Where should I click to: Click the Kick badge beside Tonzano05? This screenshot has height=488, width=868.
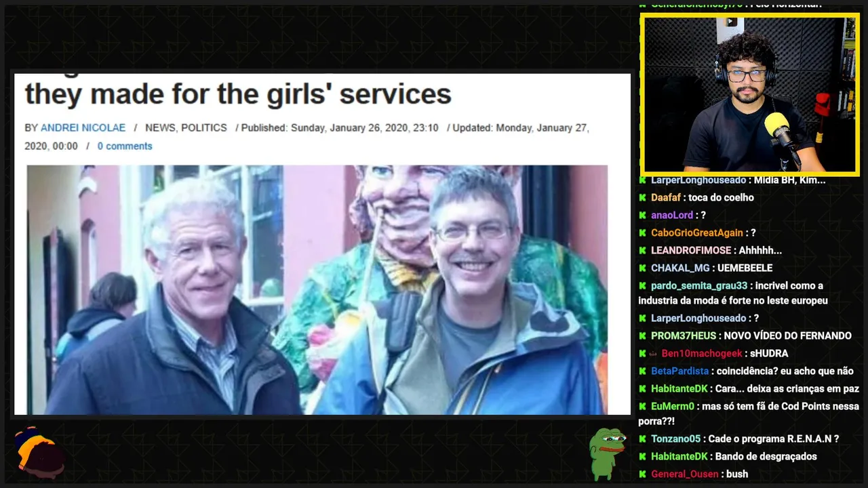(x=642, y=439)
